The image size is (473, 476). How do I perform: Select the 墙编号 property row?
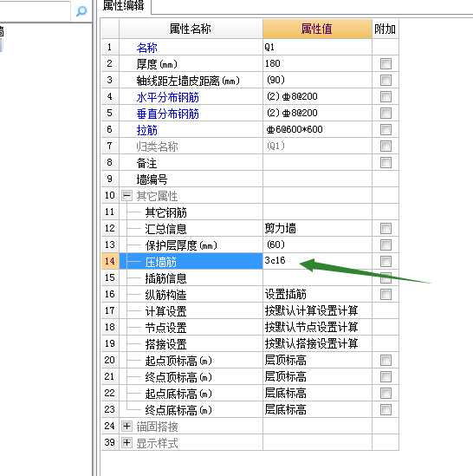(191, 179)
